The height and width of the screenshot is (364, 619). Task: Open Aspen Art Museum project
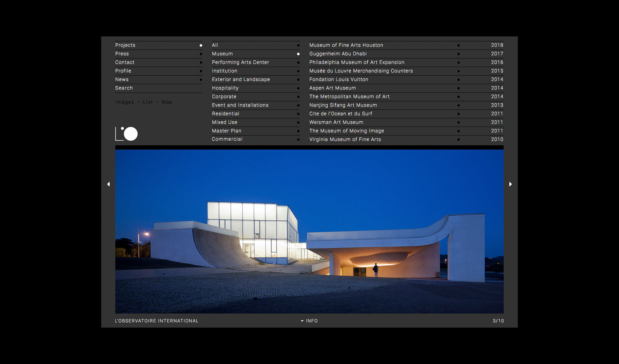(333, 88)
